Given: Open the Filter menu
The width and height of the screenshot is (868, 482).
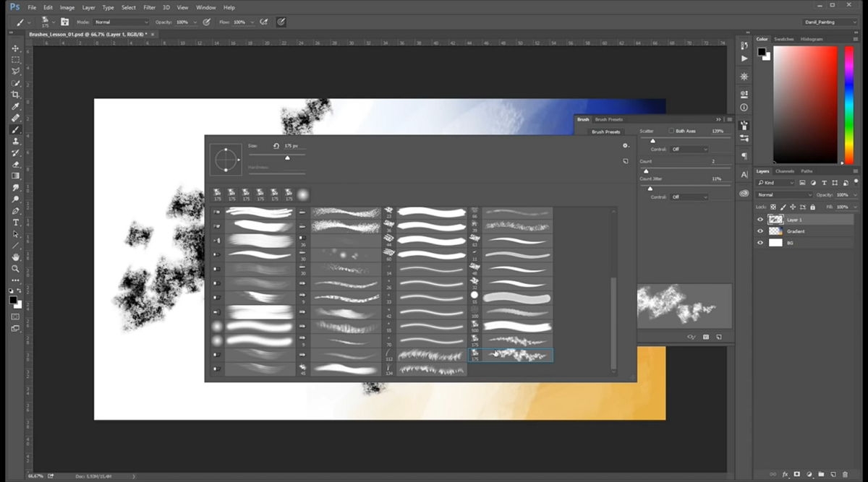Looking at the screenshot, I should click(x=149, y=7).
